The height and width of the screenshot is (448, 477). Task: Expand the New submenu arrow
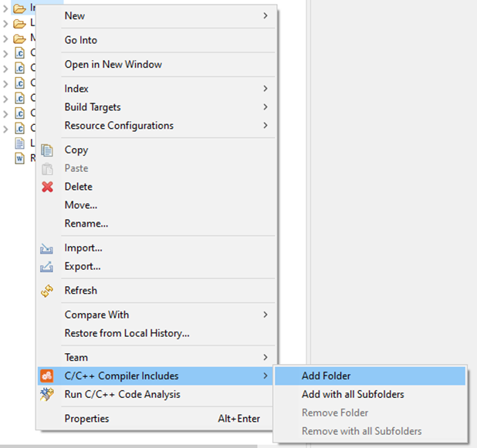[266, 16]
